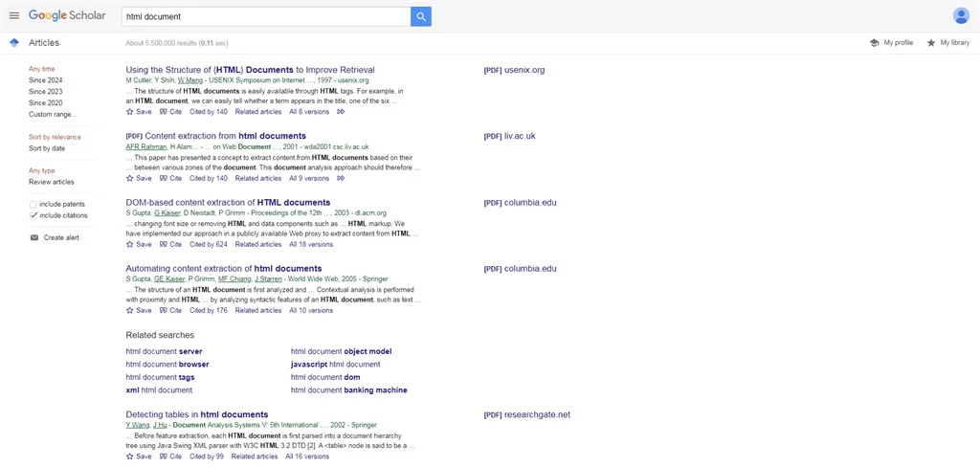Show Review articles only
980x467 pixels.
point(52,182)
